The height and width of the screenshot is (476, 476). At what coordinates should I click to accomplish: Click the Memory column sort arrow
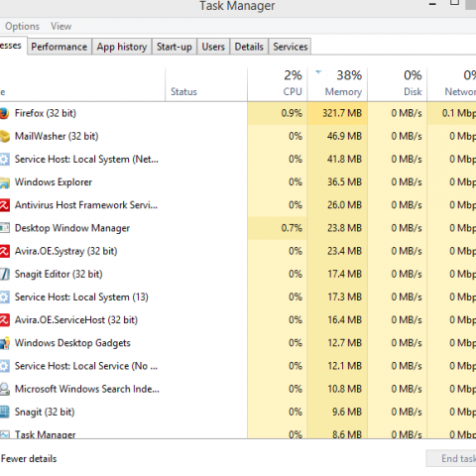(x=318, y=71)
